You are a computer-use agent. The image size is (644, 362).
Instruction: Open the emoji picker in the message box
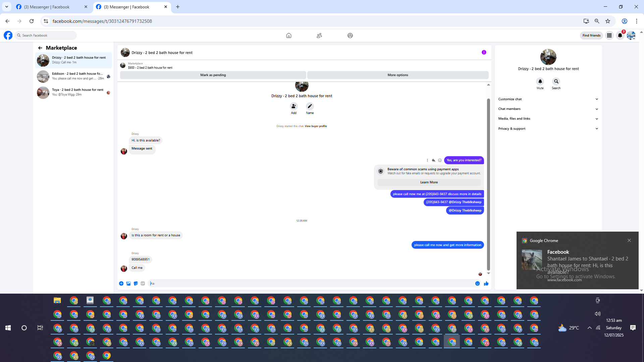pos(478,284)
